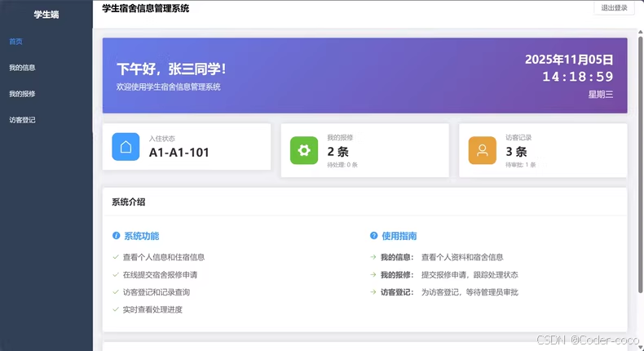
Task: Click the visitor count 3 条
Action: [x=516, y=152]
